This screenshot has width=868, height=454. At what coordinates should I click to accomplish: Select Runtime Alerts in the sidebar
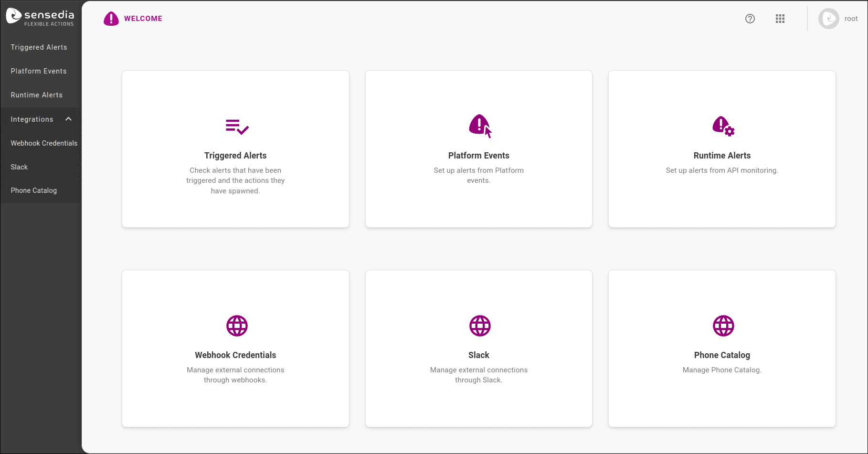click(37, 95)
